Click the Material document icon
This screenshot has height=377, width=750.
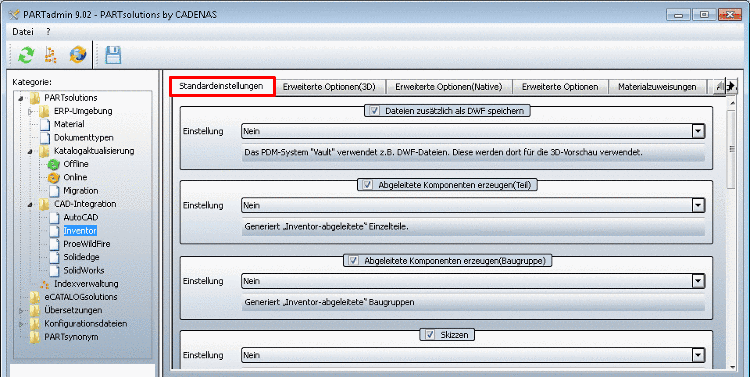click(x=45, y=124)
